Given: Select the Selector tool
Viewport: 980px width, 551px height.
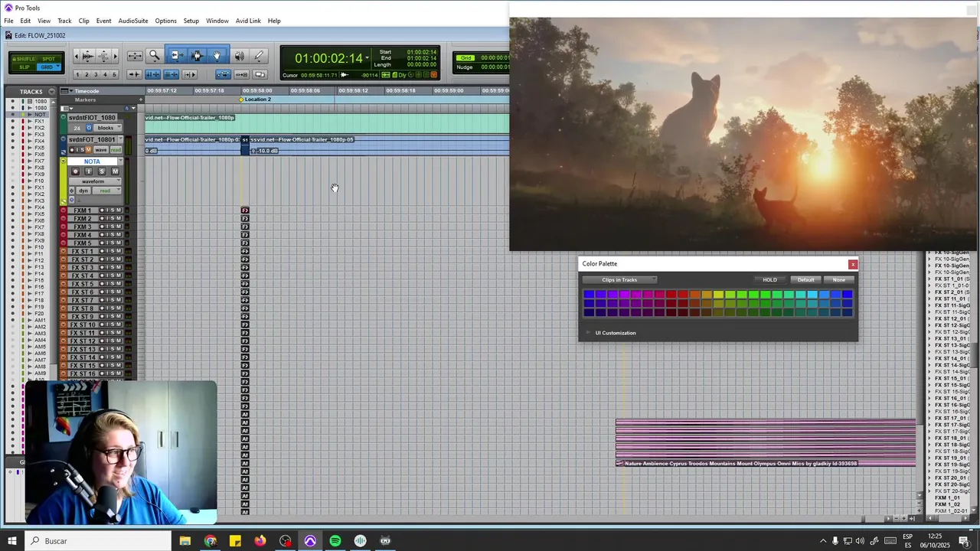Looking at the screenshot, I should pyautogui.click(x=198, y=56).
